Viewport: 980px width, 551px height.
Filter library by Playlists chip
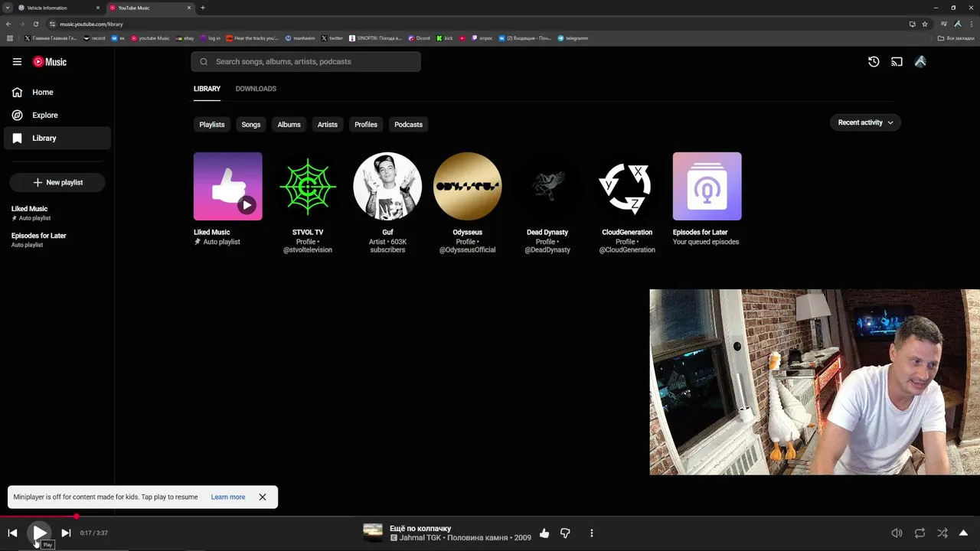click(x=212, y=125)
